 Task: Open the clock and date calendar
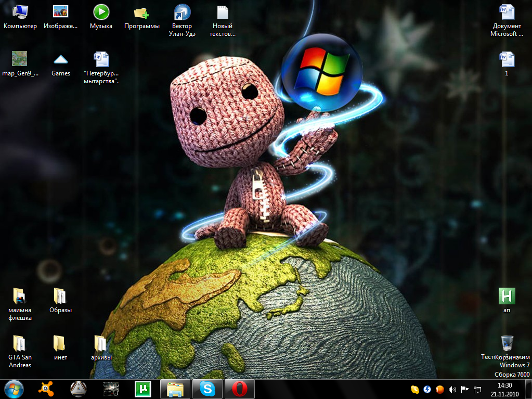click(504, 389)
